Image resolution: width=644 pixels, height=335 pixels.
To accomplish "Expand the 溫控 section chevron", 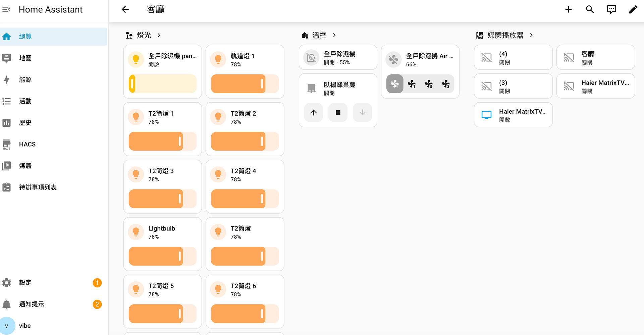I will pyautogui.click(x=334, y=35).
